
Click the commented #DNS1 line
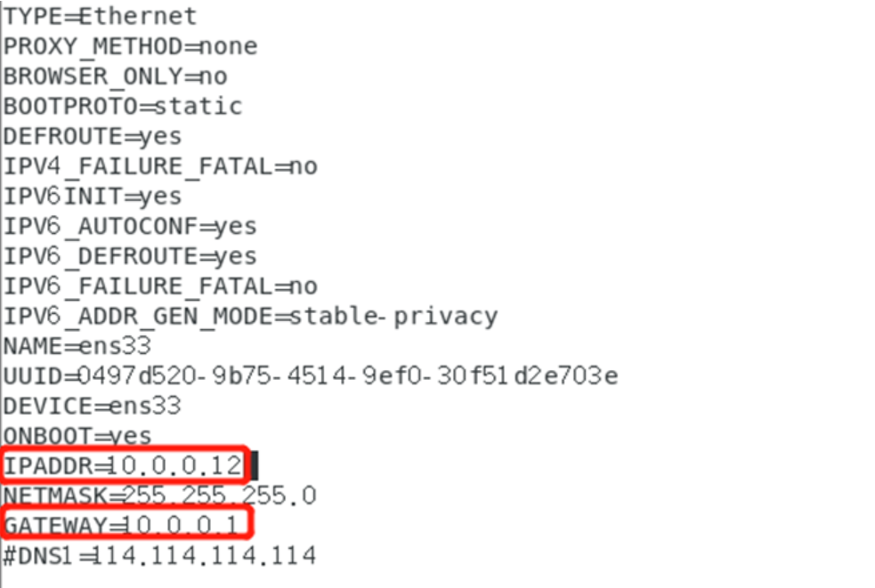[159, 556]
